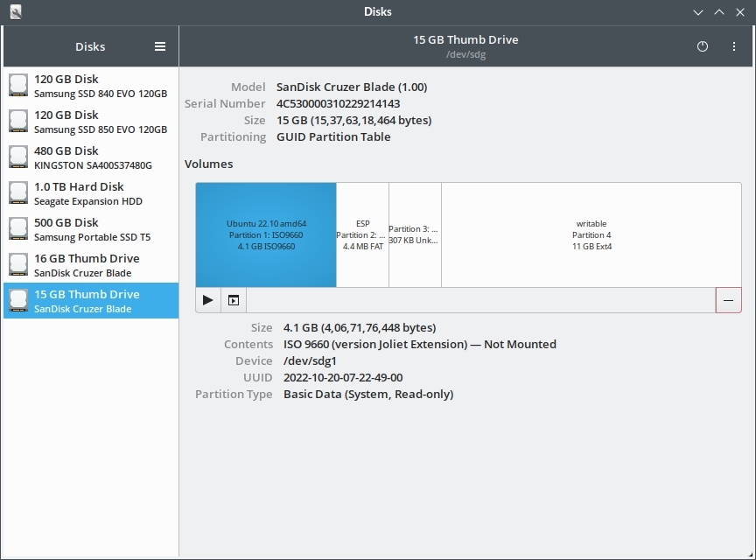The height and width of the screenshot is (560, 756).
Task: Click the 1.0 TB Hard Disk drive icon
Action: 18,193
